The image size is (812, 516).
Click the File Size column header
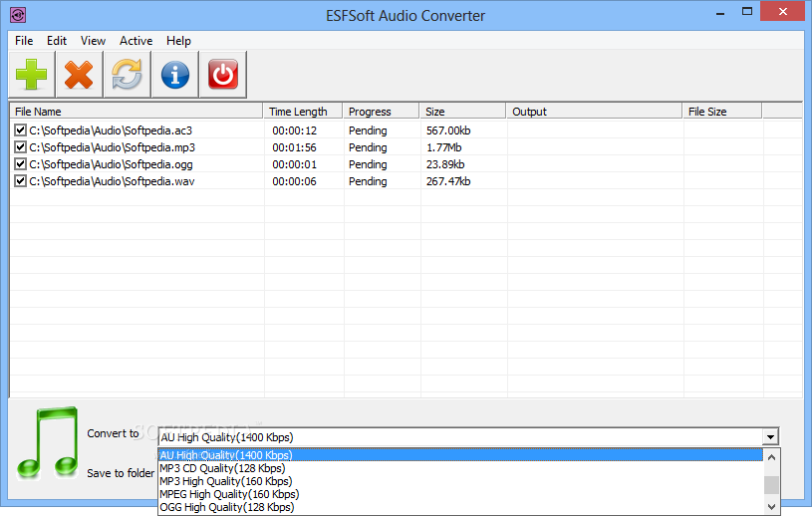click(x=722, y=112)
